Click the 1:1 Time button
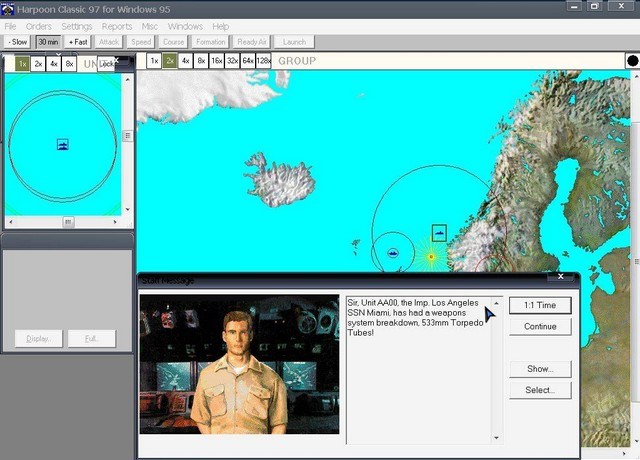 tap(540, 304)
